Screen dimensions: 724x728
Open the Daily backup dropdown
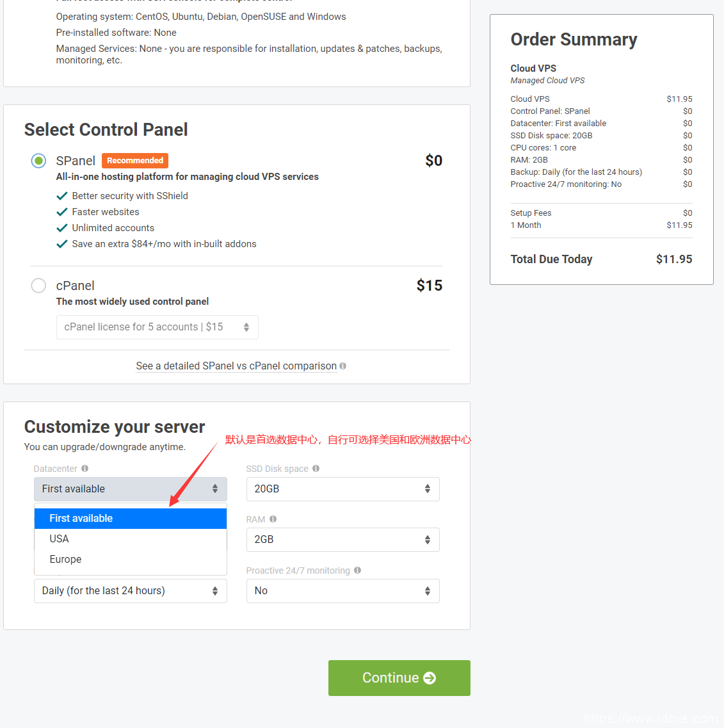tap(130, 591)
